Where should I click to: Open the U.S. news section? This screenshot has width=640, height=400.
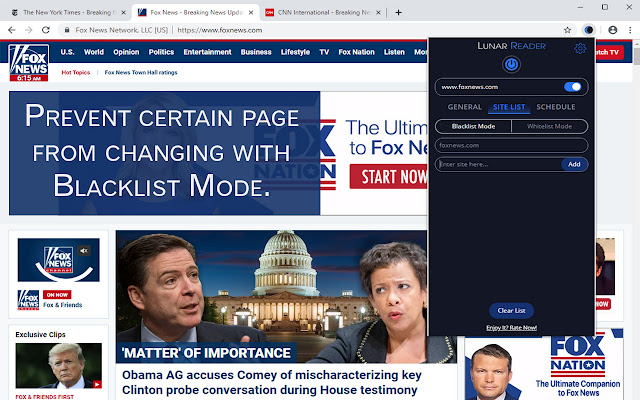click(67, 52)
